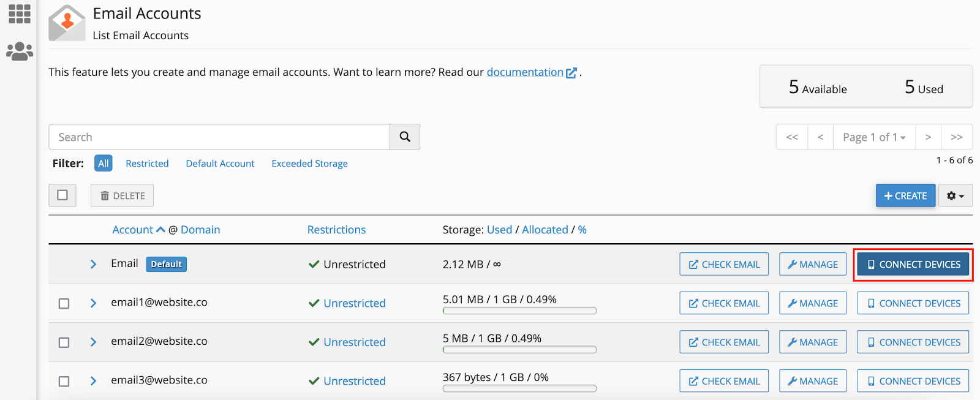Tick the select-all checkbox above the table
Viewport: 980px width, 400px height.
point(62,195)
